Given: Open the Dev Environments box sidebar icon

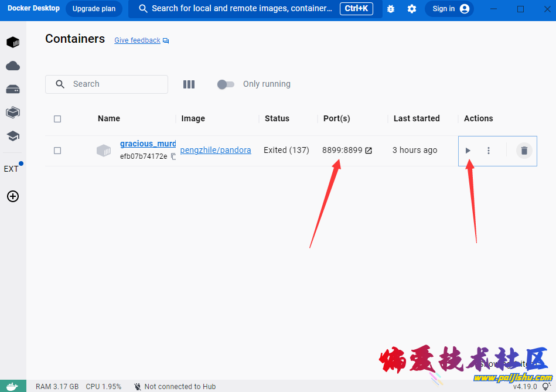Looking at the screenshot, I should pos(13,113).
